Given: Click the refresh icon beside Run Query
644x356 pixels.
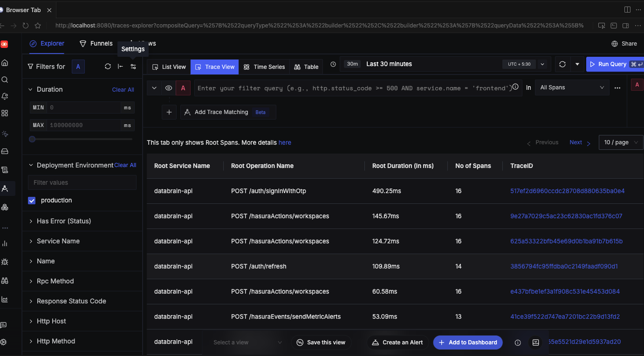Looking at the screenshot, I should (x=562, y=64).
